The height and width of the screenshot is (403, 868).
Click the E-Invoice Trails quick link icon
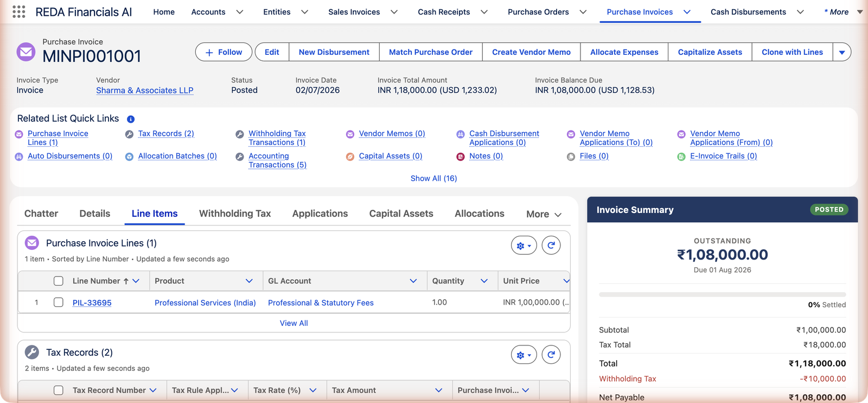[x=681, y=156]
